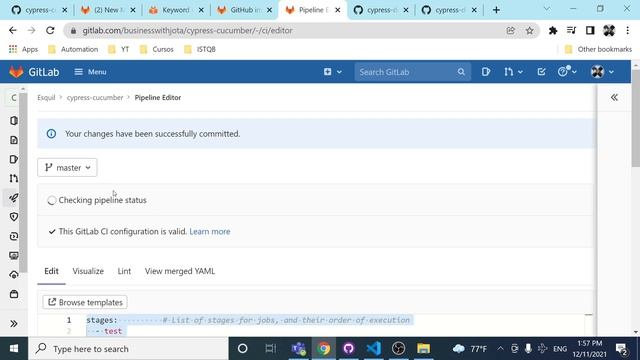Select the Edit tab
The height and width of the screenshot is (360, 640).
coord(51,271)
